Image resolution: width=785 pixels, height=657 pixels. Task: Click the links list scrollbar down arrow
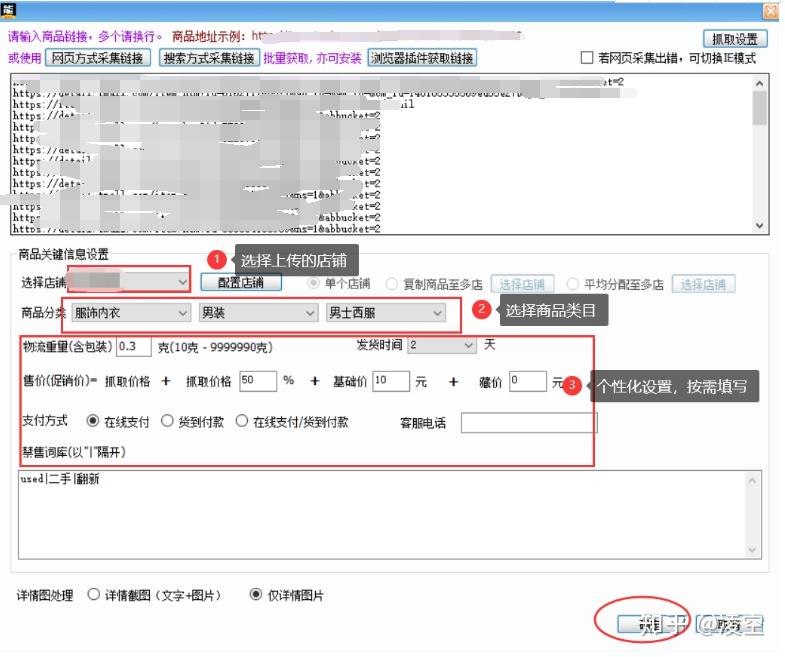coord(759,225)
